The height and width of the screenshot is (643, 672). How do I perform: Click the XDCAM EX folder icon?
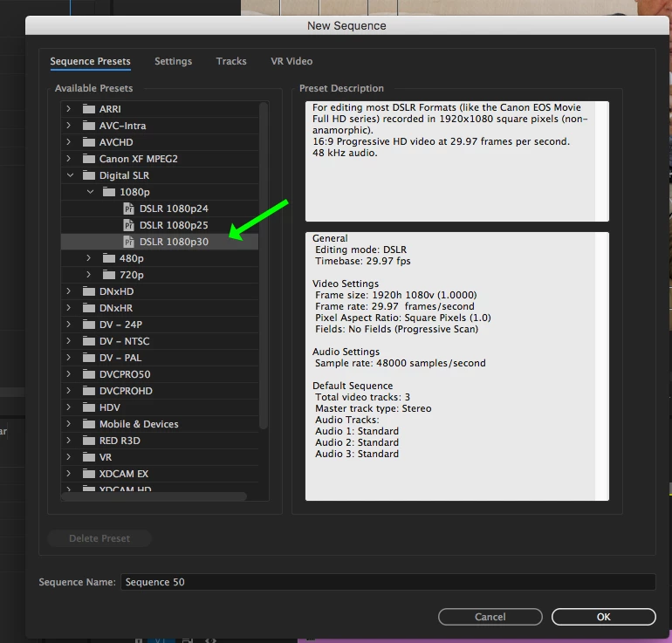(x=89, y=474)
